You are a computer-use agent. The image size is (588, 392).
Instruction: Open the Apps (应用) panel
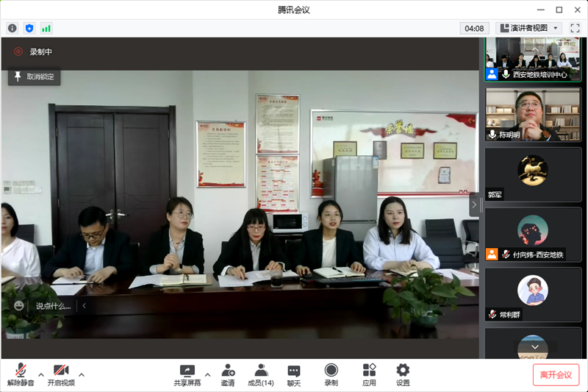click(369, 375)
